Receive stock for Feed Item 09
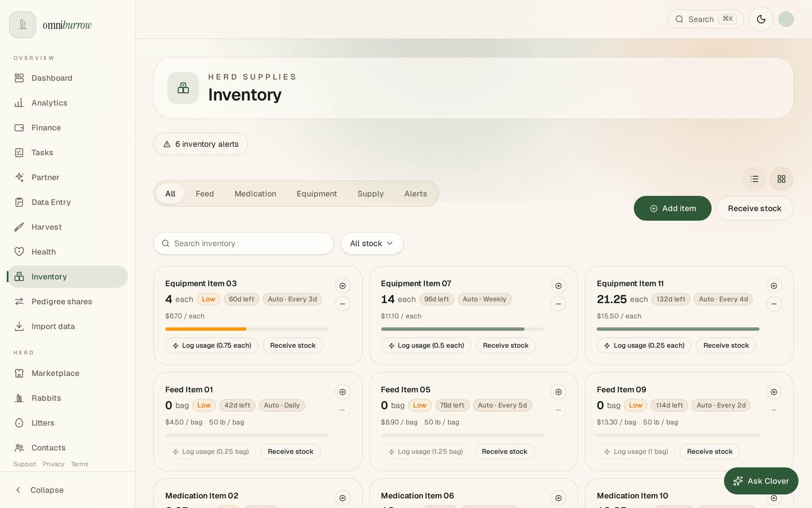Image resolution: width=812 pixels, height=508 pixels. [x=710, y=452]
